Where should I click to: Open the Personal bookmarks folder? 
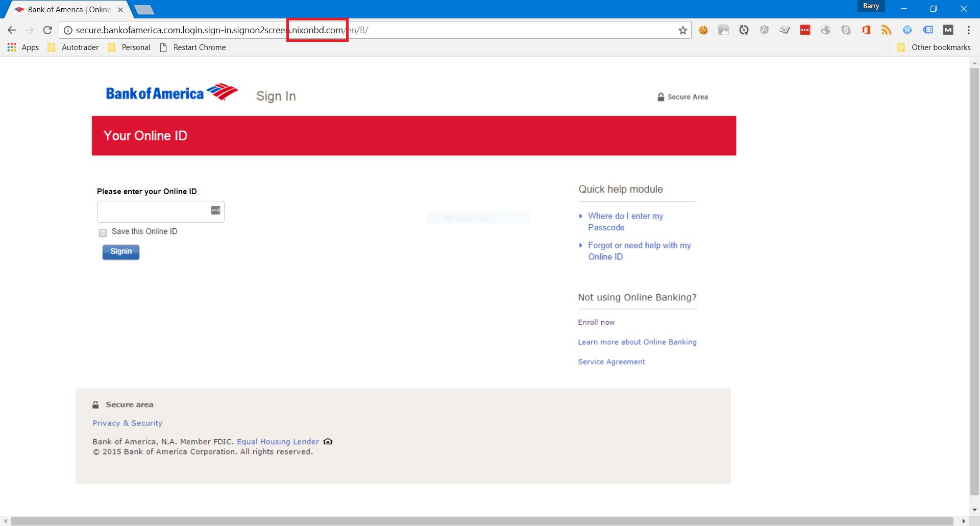129,47
